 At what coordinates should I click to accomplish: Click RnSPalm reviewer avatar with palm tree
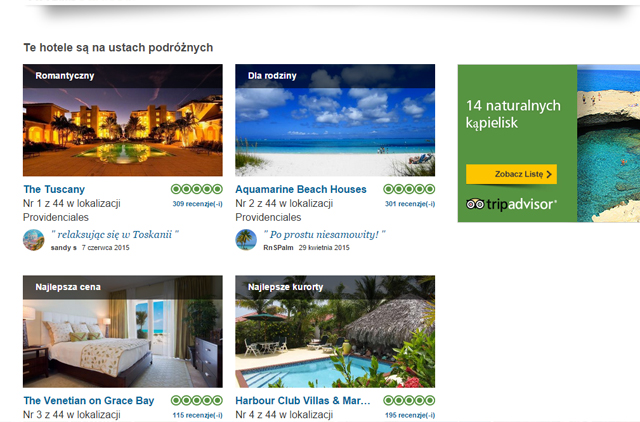(x=246, y=240)
